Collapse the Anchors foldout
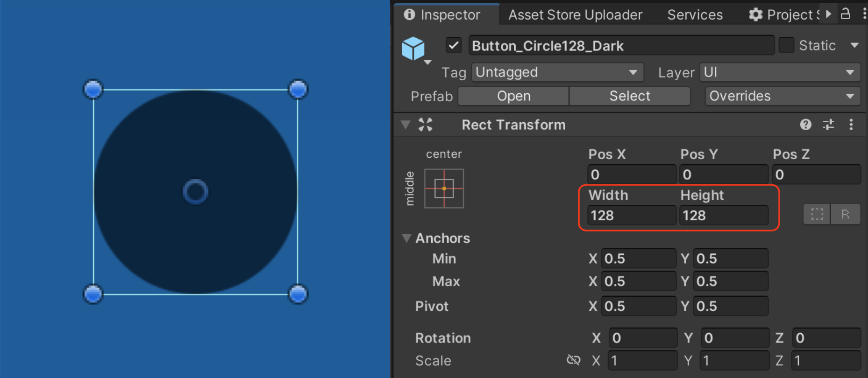 point(406,238)
